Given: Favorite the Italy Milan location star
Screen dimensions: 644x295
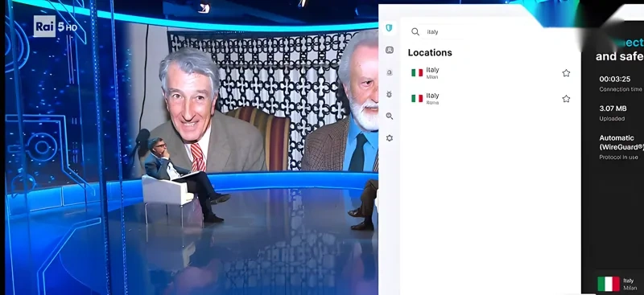Looking at the screenshot, I should pos(566,73).
